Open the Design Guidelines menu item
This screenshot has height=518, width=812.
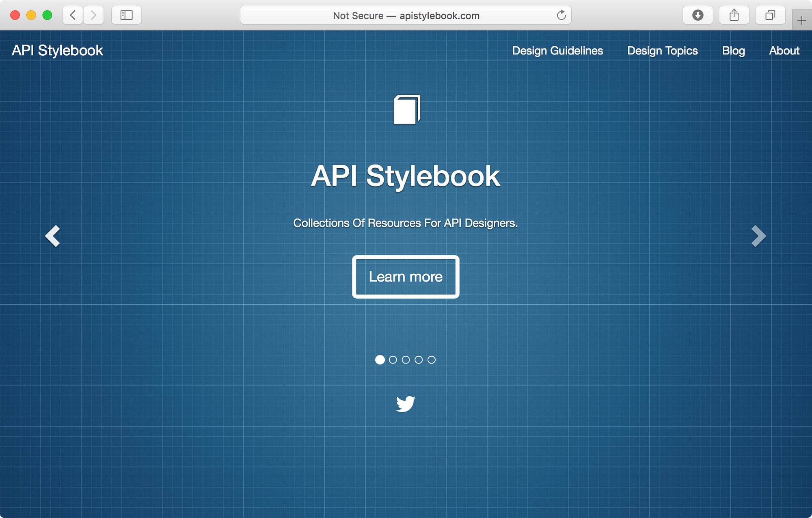(557, 51)
